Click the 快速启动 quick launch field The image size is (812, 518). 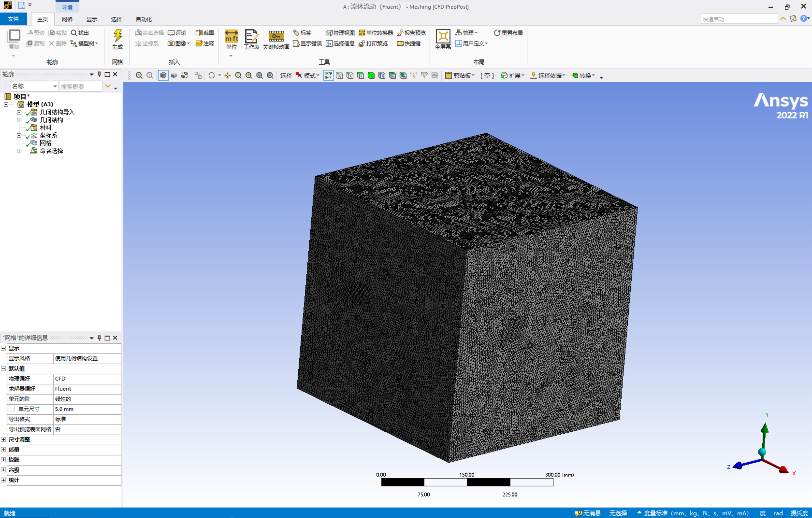[739, 19]
